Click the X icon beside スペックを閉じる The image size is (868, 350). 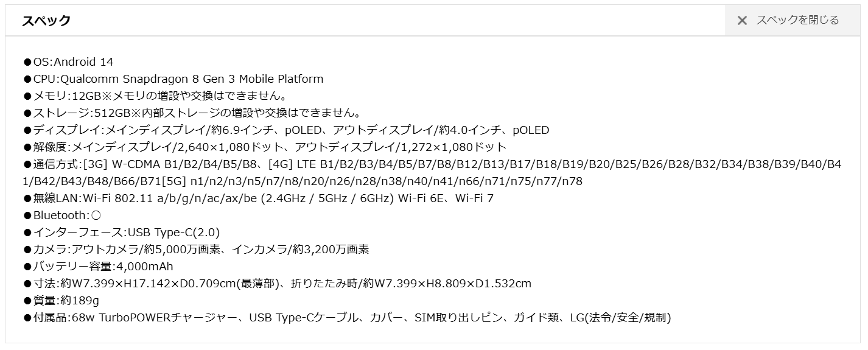click(x=742, y=21)
